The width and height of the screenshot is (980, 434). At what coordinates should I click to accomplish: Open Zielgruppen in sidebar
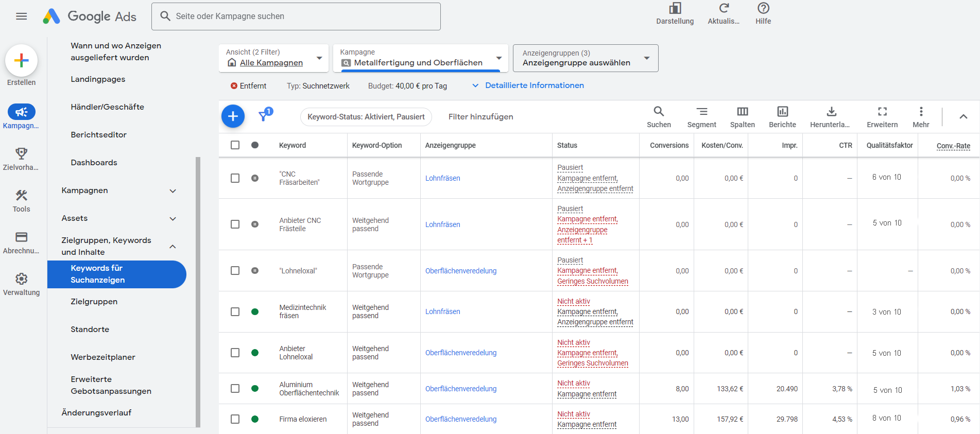tap(94, 302)
